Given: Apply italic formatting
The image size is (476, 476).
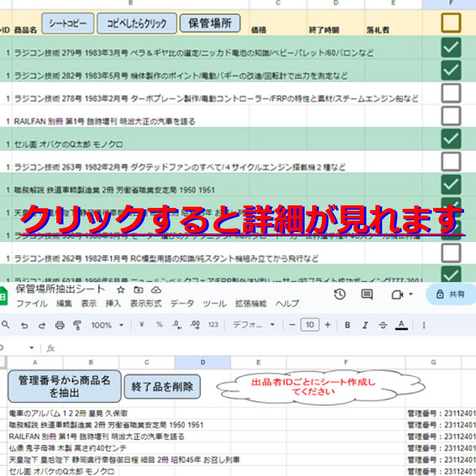Looking at the screenshot, I should (x=365, y=325).
